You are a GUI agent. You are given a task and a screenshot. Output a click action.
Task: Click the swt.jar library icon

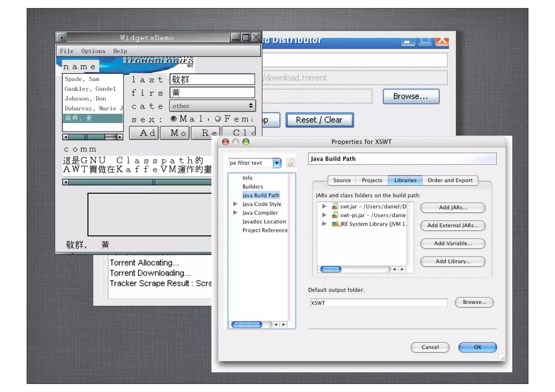coord(335,206)
